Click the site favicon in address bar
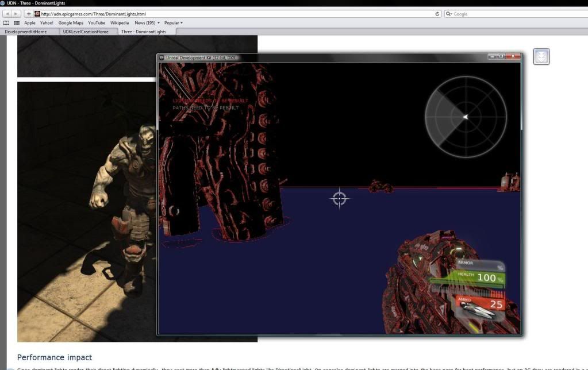The width and height of the screenshot is (588, 370). (x=38, y=13)
